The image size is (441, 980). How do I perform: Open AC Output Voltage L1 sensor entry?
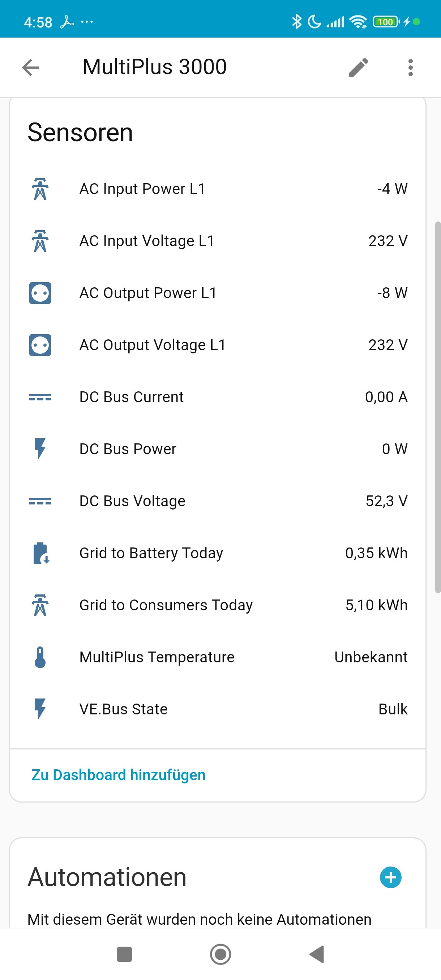[x=218, y=345]
